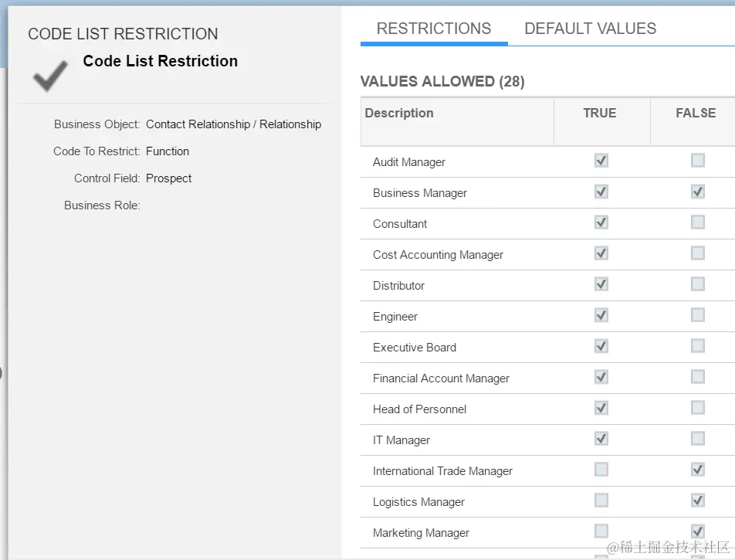Open the Restrictions tab

(x=434, y=29)
